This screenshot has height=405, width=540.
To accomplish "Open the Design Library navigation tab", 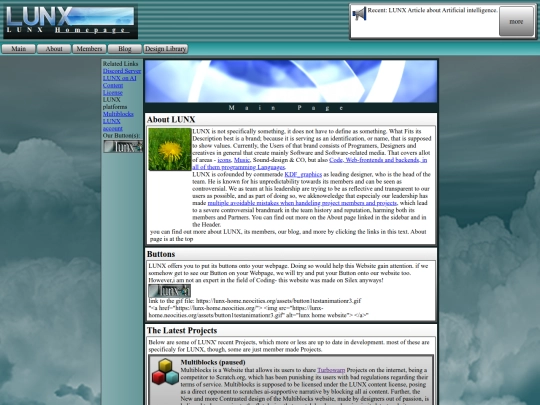I will coord(166,49).
